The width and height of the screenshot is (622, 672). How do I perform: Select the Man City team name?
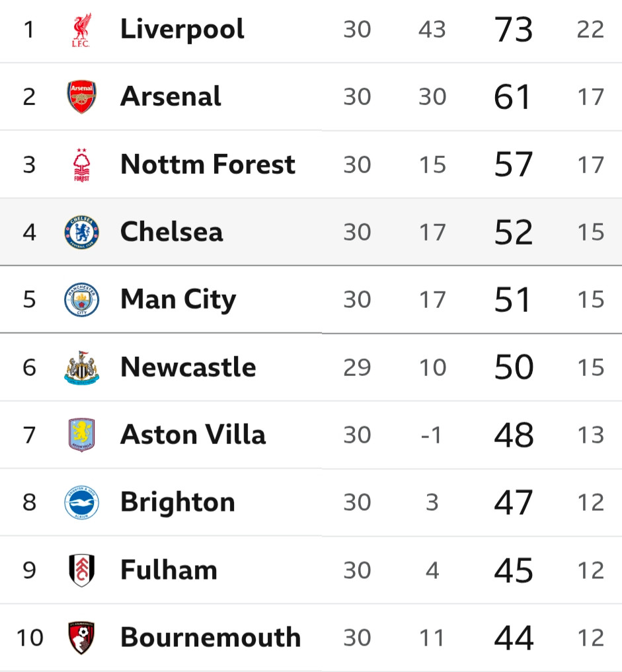[x=178, y=299]
